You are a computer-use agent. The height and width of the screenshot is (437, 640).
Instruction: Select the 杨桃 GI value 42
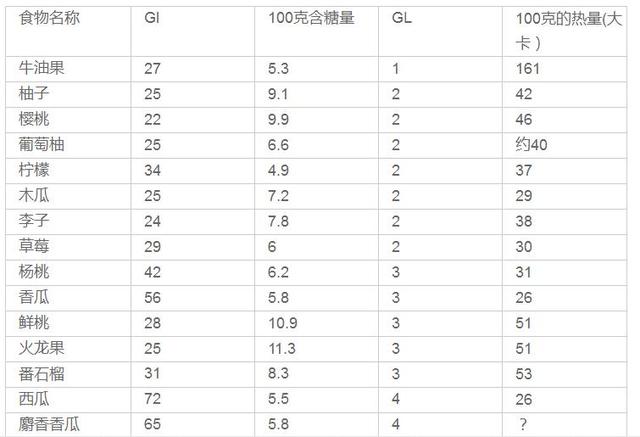coord(153,272)
